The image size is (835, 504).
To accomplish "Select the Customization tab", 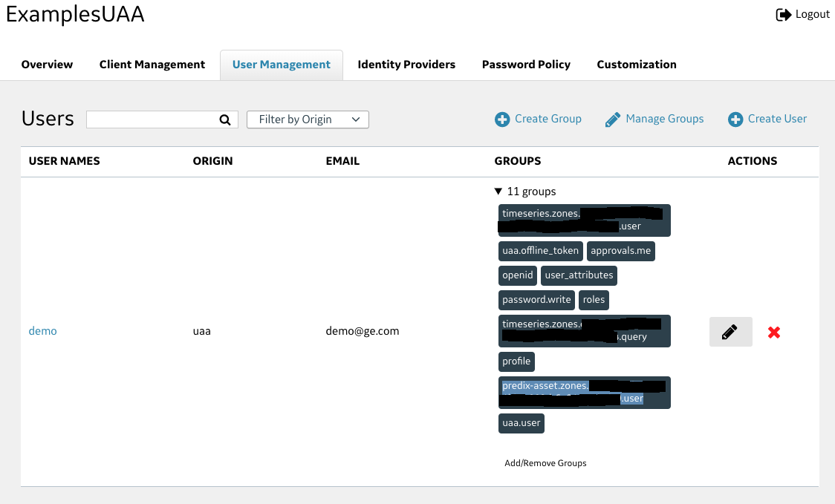I will coord(637,65).
